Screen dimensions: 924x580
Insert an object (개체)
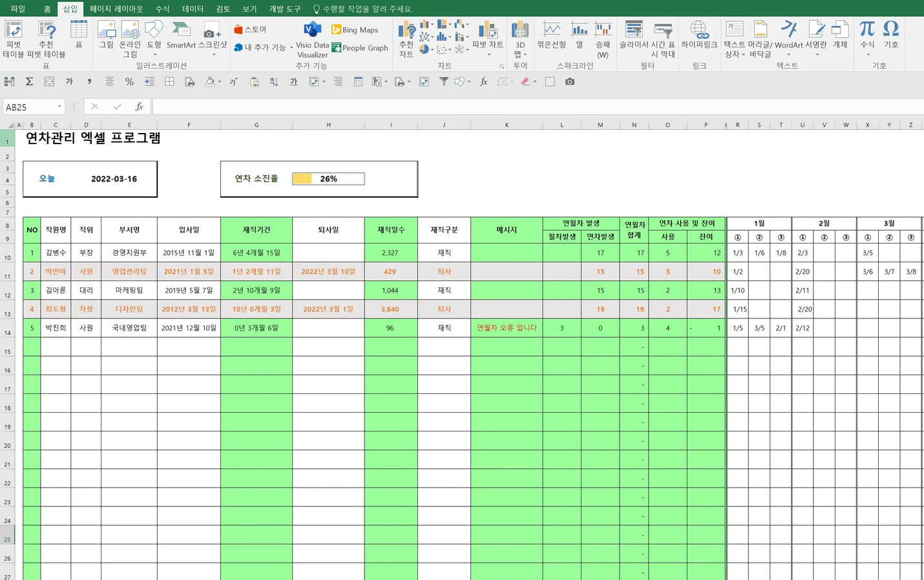(x=840, y=34)
